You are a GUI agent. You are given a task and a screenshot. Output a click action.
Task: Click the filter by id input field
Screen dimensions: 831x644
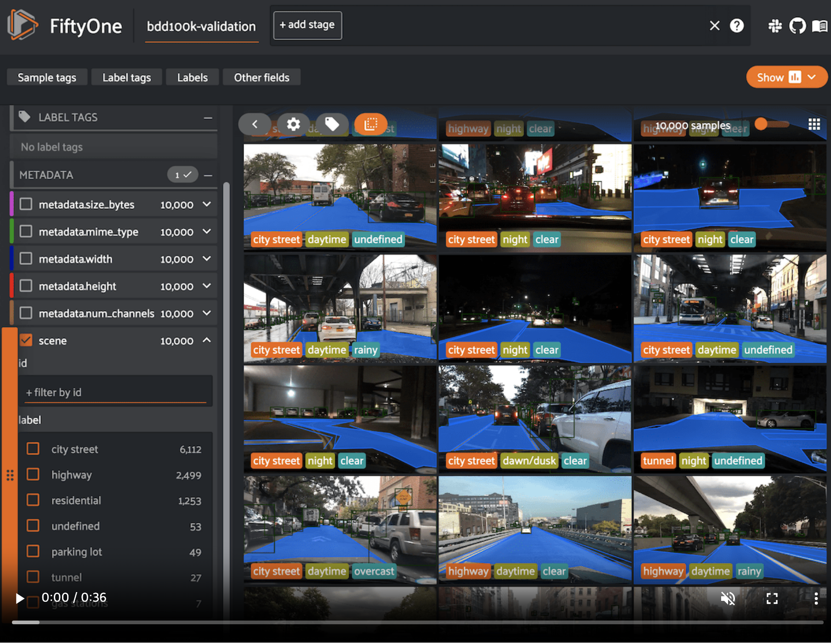click(x=115, y=392)
